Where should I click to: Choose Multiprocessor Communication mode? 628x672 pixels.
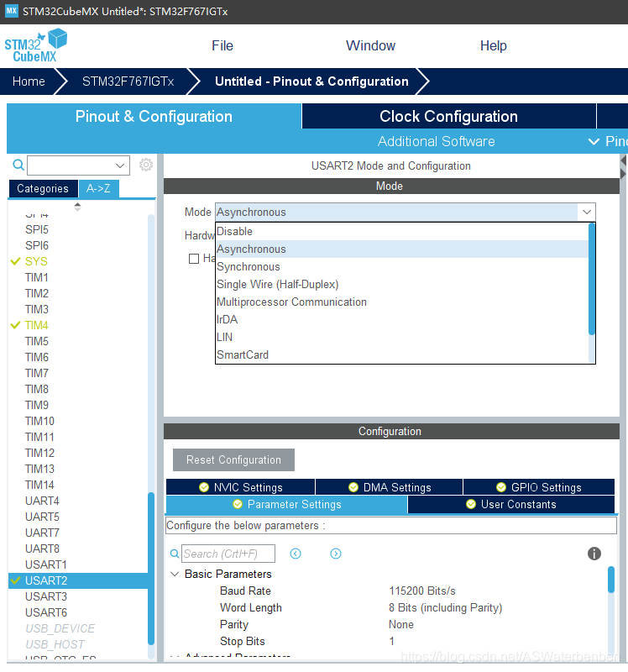pos(402,302)
